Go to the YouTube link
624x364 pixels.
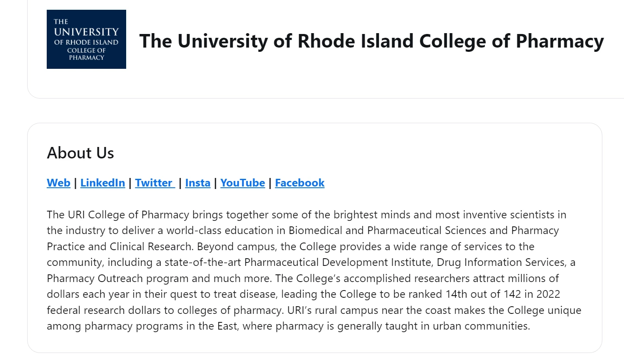pos(243,183)
